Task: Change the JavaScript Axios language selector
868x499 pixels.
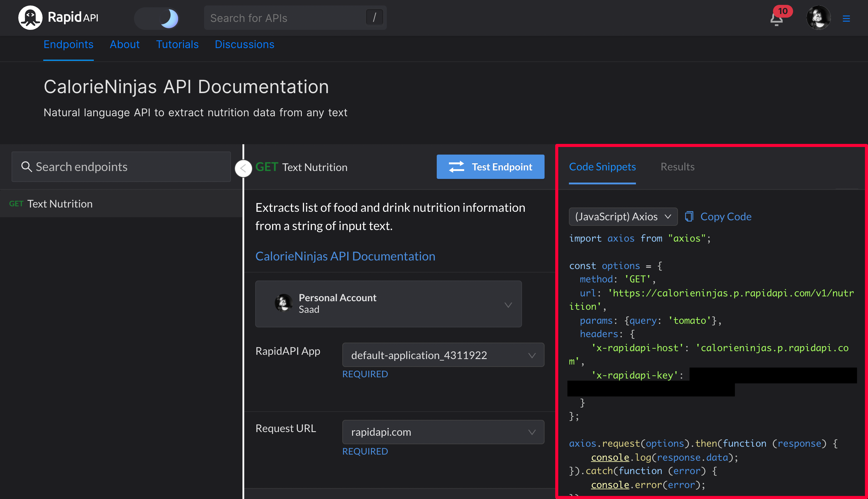Action: point(623,217)
